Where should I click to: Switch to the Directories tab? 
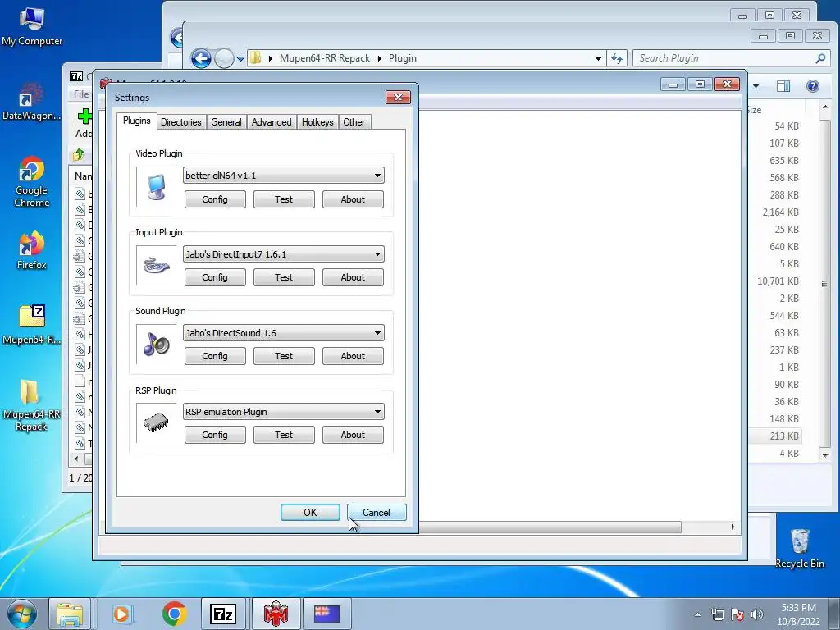[181, 122]
